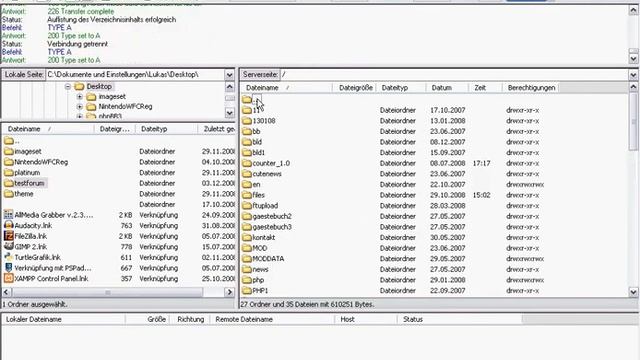The width and height of the screenshot is (640, 360).
Task: Sort local files by Dateityp column
Action: tap(167, 129)
